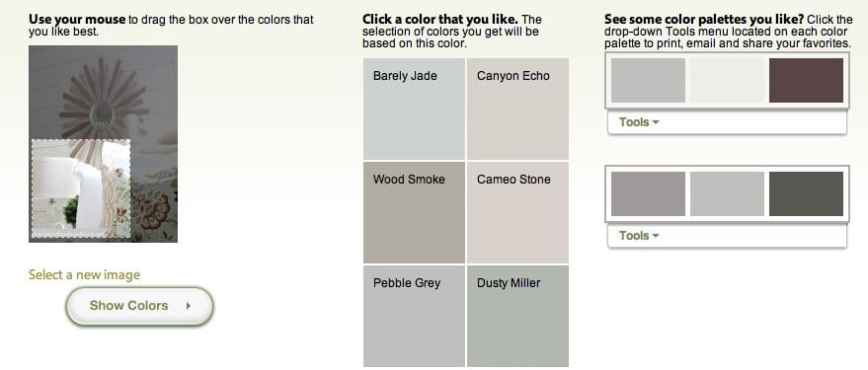Click light grey swatch in first palette
Image resolution: width=868 pixels, height=370 pixels.
pyautogui.click(x=648, y=80)
